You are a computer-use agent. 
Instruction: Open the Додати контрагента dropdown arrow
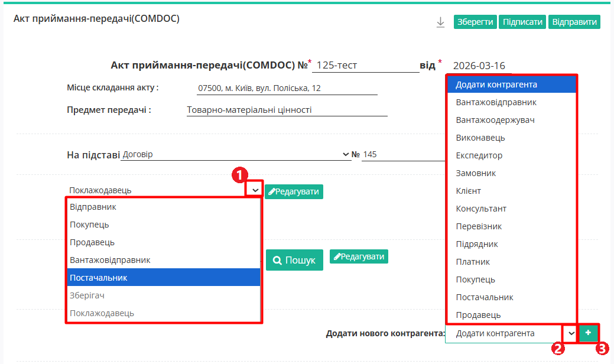pos(571,333)
